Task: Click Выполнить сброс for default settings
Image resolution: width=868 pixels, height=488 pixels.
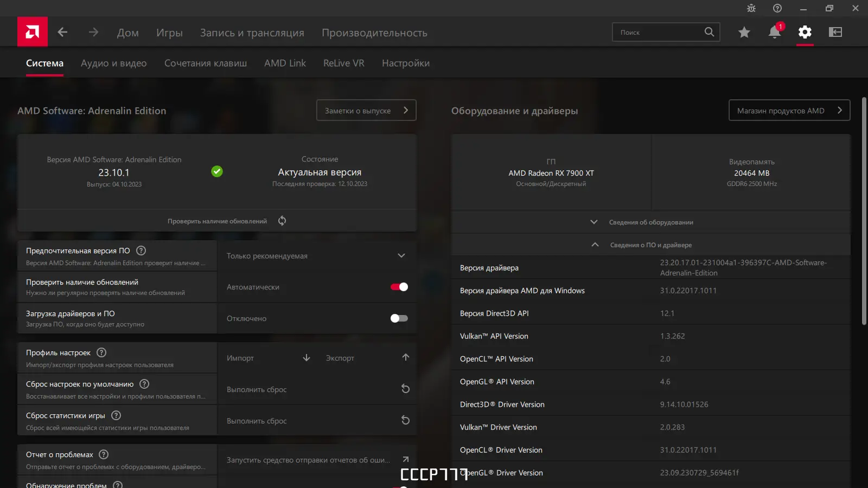Action: [317, 389]
